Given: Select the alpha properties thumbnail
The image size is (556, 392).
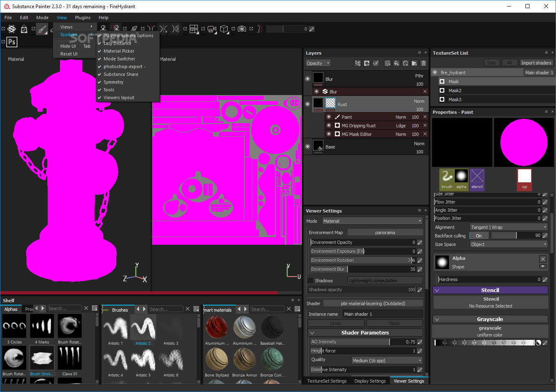Looking at the screenshot, I should (461, 179).
